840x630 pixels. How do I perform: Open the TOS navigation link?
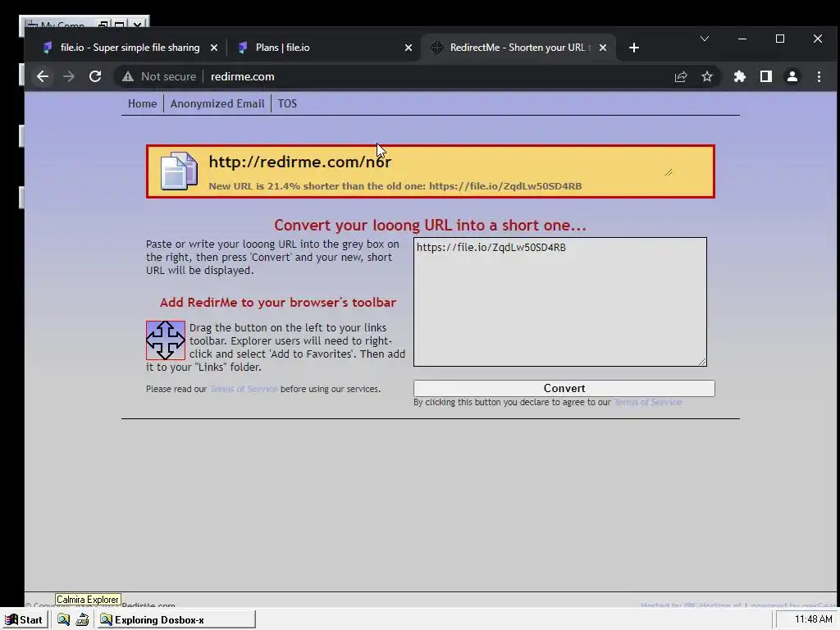pos(287,104)
